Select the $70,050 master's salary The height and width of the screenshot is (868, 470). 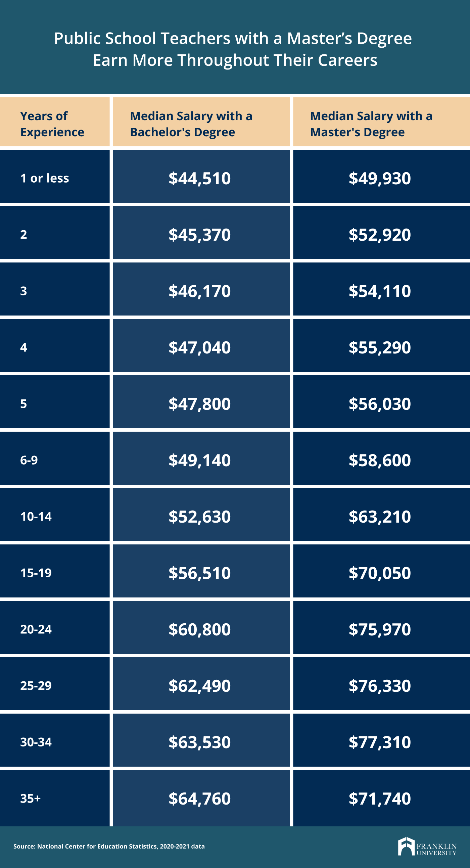(x=380, y=573)
